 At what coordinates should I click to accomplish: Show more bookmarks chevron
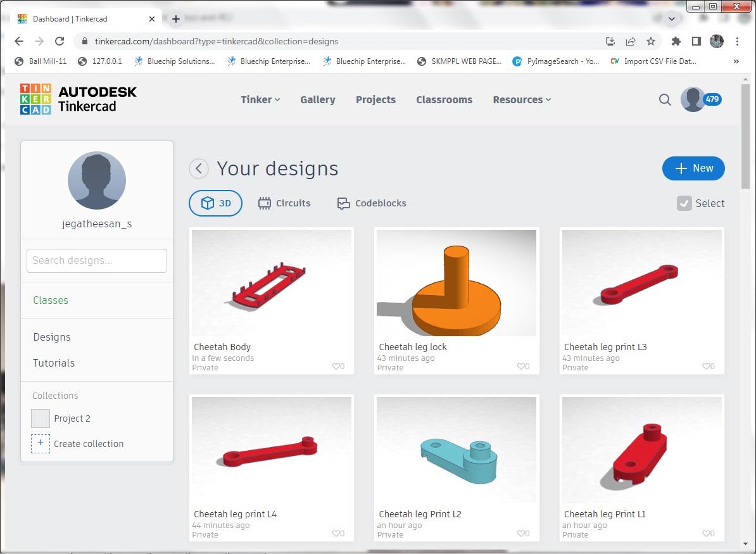point(736,61)
